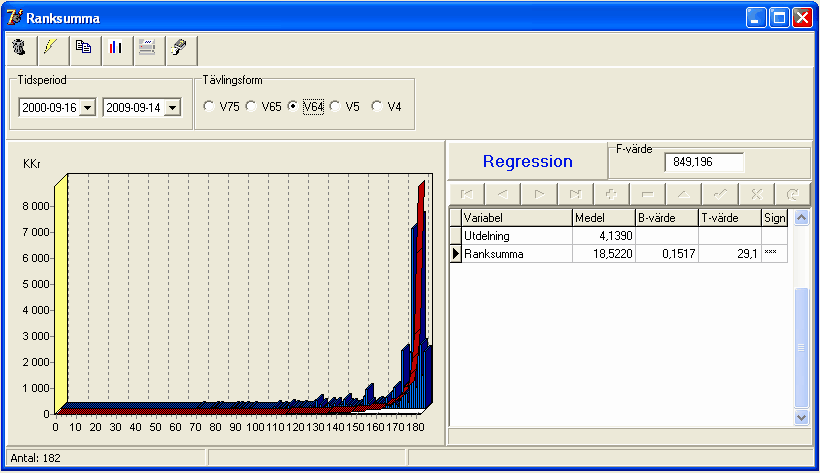Click the Variabel column header
820x473 pixels.
517,218
